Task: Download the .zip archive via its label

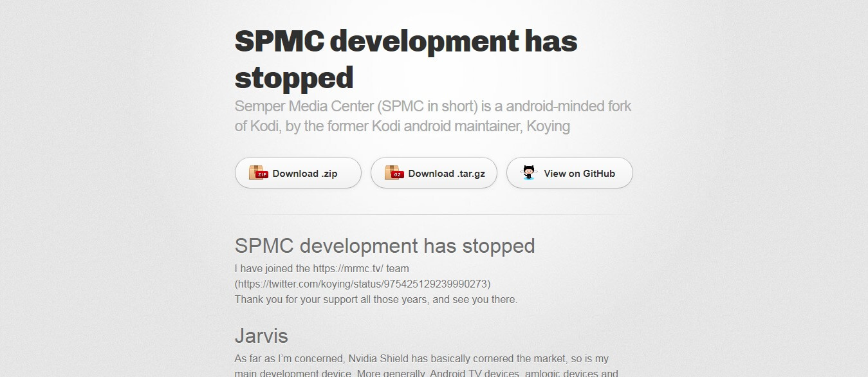Action: click(305, 174)
